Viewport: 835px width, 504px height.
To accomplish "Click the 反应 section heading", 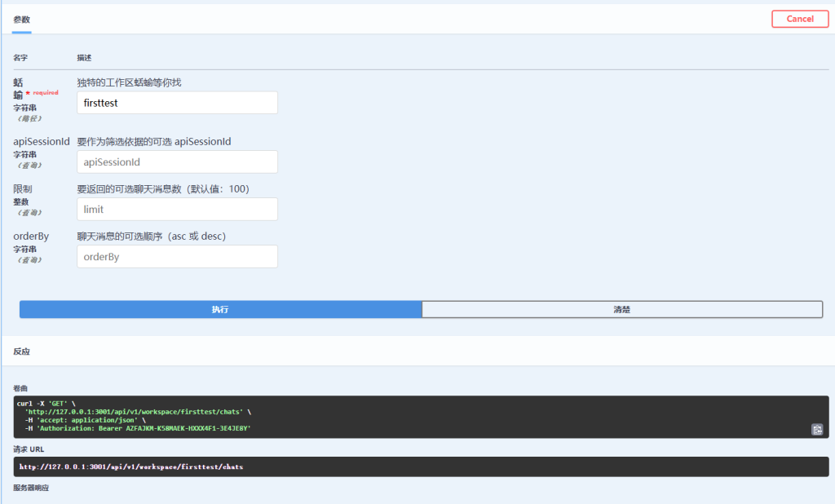I will coord(22,351).
